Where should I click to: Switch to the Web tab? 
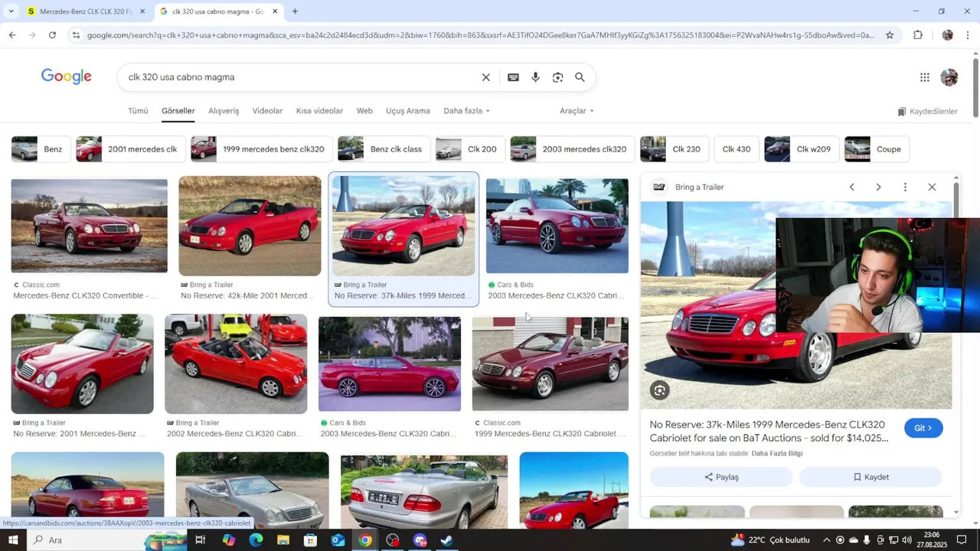point(364,111)
